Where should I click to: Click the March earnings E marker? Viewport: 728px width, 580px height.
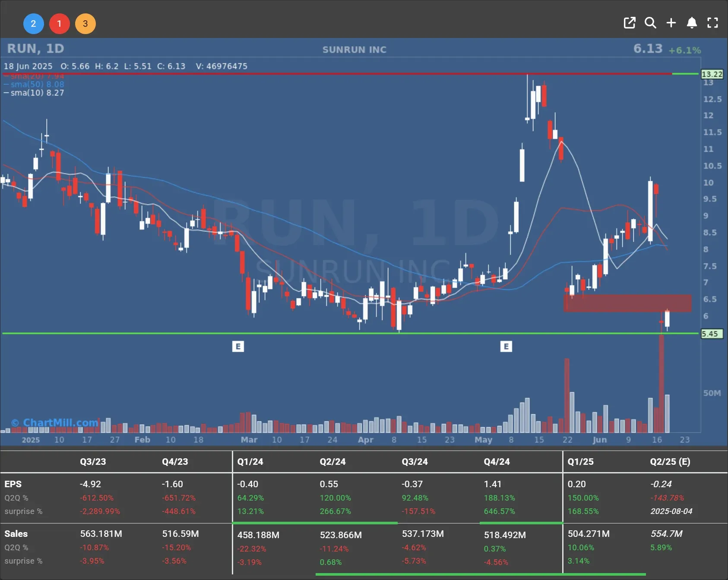click(x=238, y=347)
